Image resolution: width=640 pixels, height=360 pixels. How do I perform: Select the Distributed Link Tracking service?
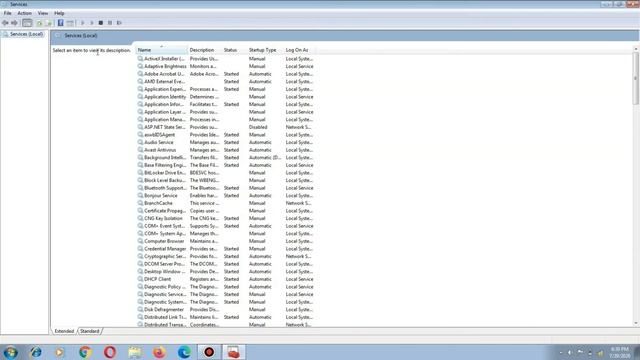tap(225, 317)
